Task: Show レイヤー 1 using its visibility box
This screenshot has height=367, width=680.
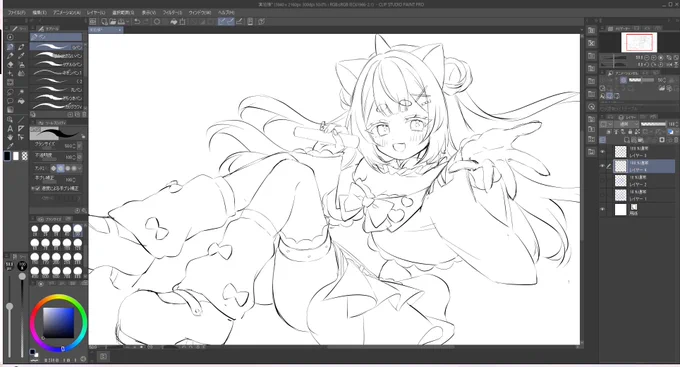Action: point(602,195)
